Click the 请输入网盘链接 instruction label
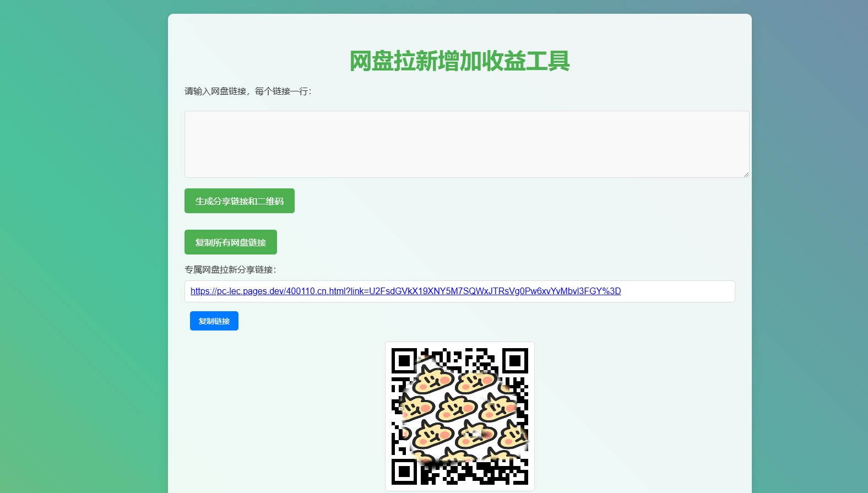Image resolution: width=868 pixels, height=493 pixels. coord(248,91)
